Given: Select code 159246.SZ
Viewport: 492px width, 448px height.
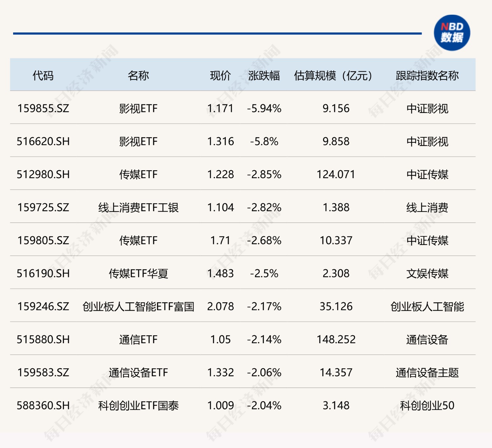Looking at the screenshot, I should (x=43, y=307).
